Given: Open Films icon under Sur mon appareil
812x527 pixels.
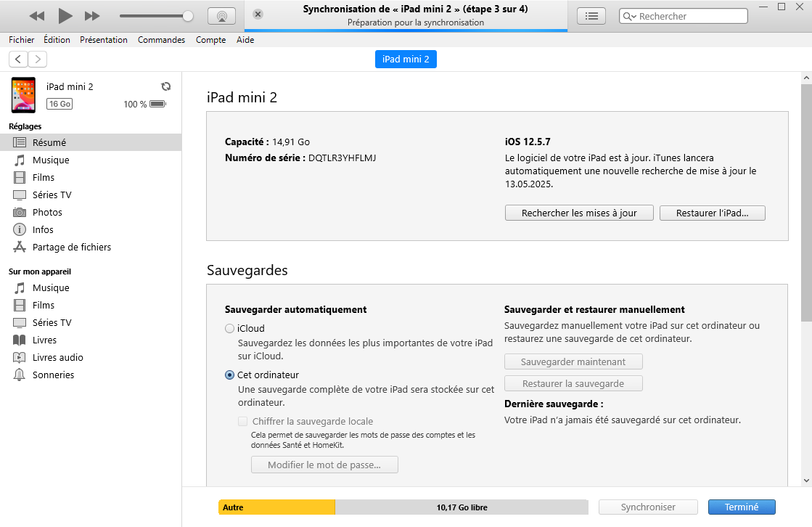Looking at the screenshot, I should click(x=19, y=305).
